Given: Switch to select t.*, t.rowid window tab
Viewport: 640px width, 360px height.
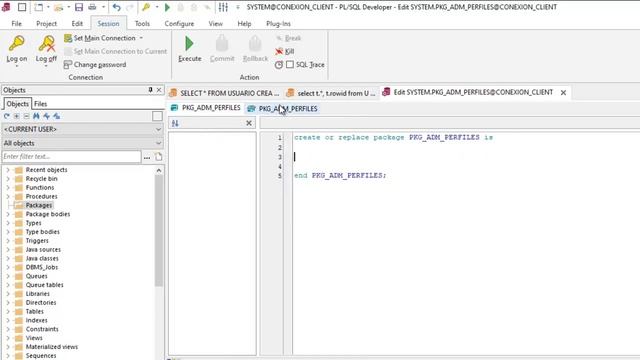Looking at the screenshot, I should pyautogui.click(x=330, y=93).
